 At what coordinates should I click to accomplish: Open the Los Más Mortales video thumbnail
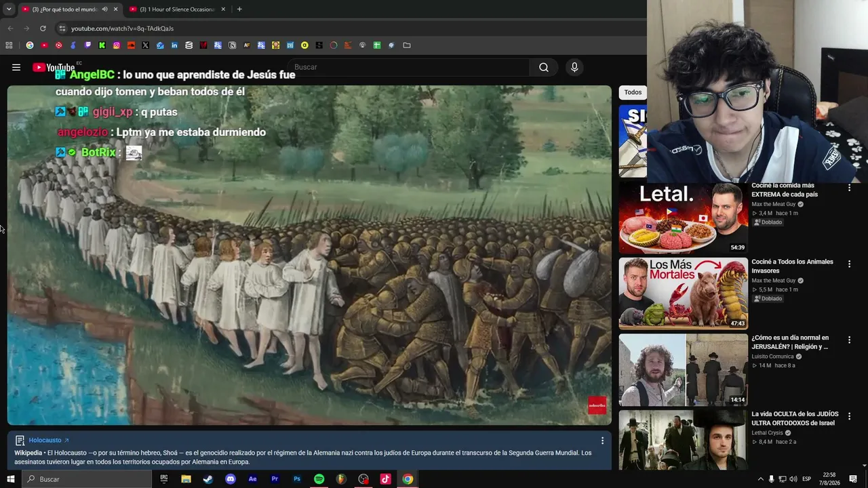[683, 293]
